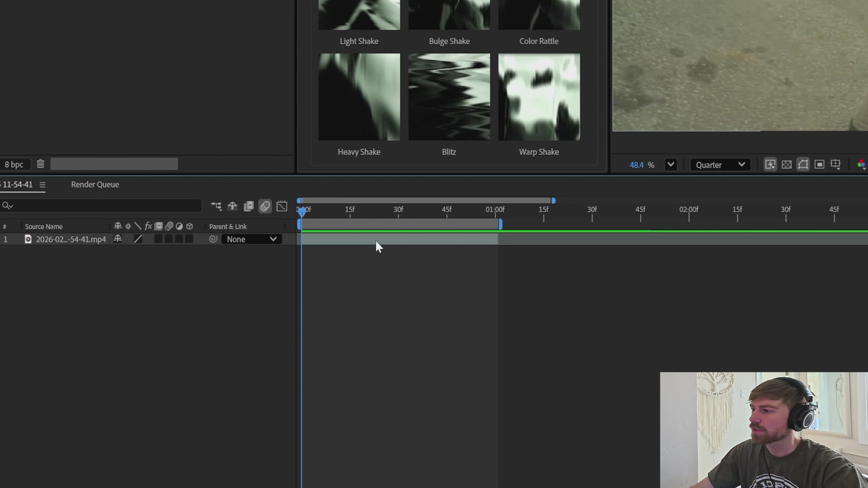Toggle mask and shape path visibility
The width and height of the screenshot is (868, 488).
(803, 165)
